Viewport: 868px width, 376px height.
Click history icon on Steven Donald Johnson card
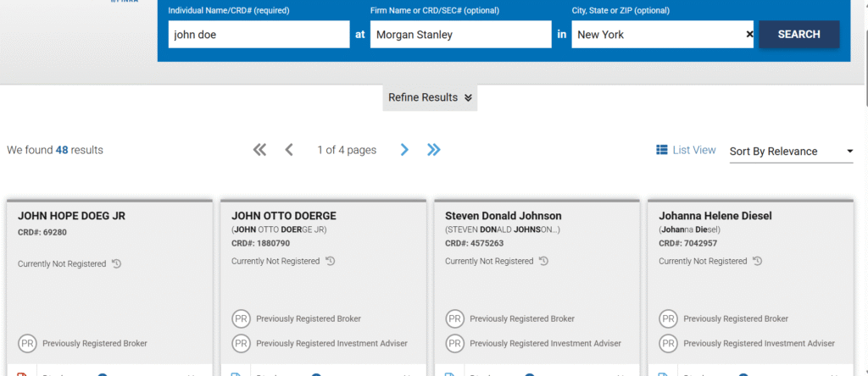(543, 261)
